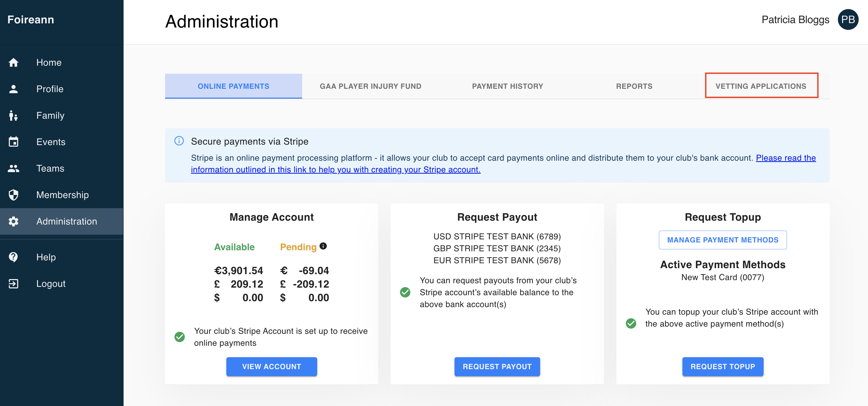Select the Family icon in sidebar
Viewport: 868px width, 406px height.
point(13,116)
